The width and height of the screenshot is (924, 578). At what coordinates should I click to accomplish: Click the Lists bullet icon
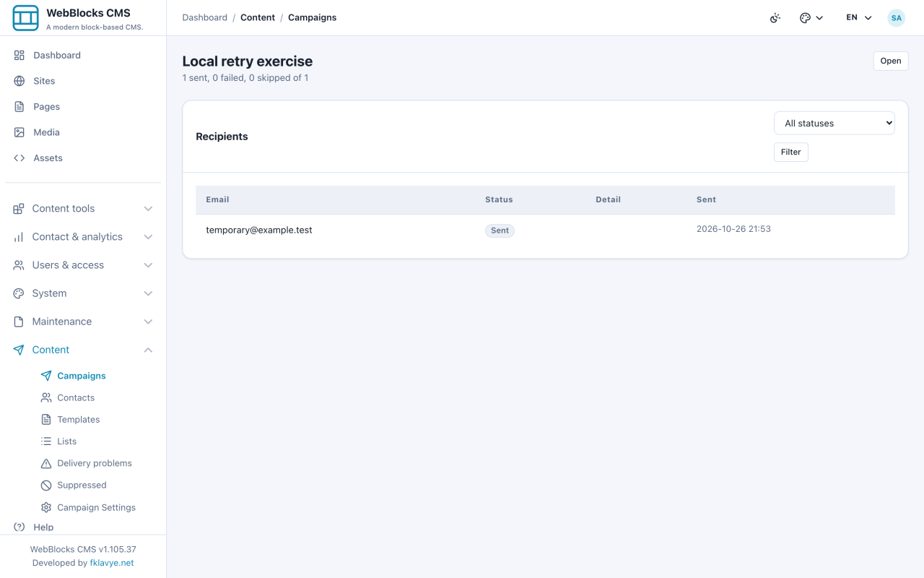pyautogui.click(x=46, y=441)
